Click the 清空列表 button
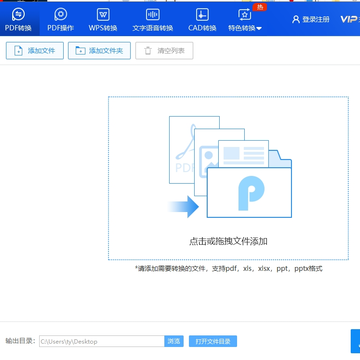 pos(164,51)
